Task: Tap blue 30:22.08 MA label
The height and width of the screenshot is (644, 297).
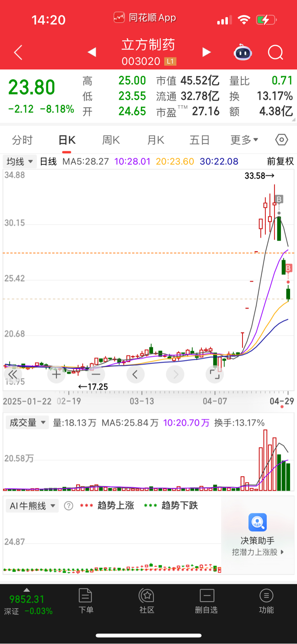Action: click(x=219, y=161)
